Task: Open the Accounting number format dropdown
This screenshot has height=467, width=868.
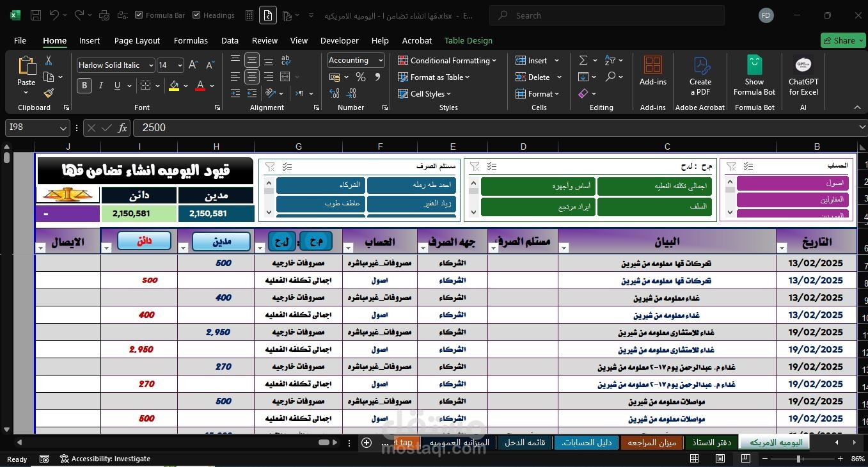Action: pos(381,60)
